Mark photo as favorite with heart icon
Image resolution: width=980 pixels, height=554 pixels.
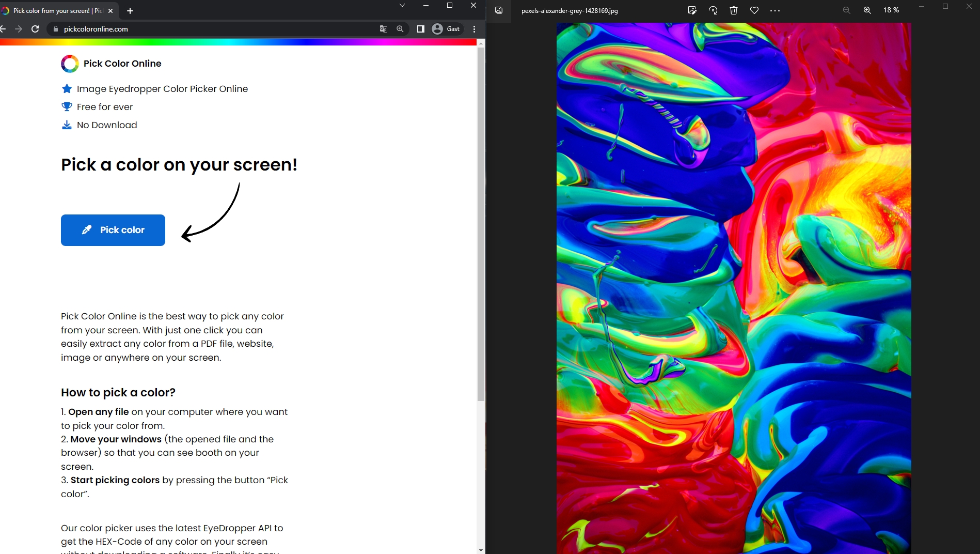[x=754, y=10]
